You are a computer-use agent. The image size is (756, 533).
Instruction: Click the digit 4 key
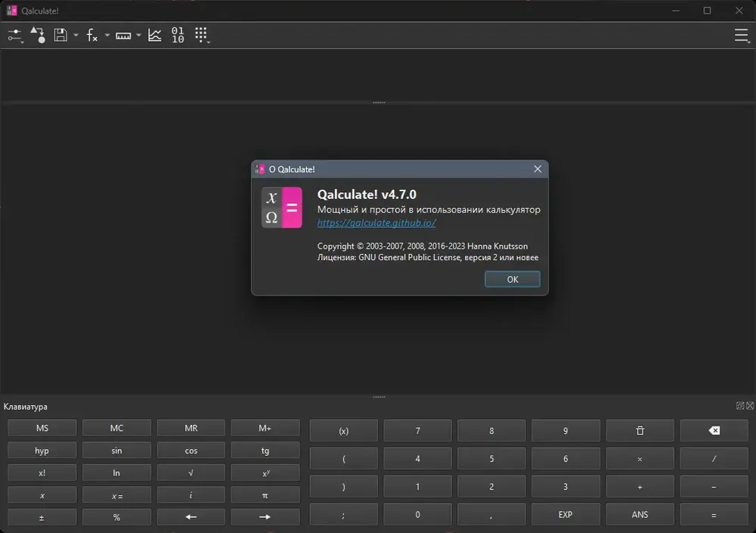(417, 459)
